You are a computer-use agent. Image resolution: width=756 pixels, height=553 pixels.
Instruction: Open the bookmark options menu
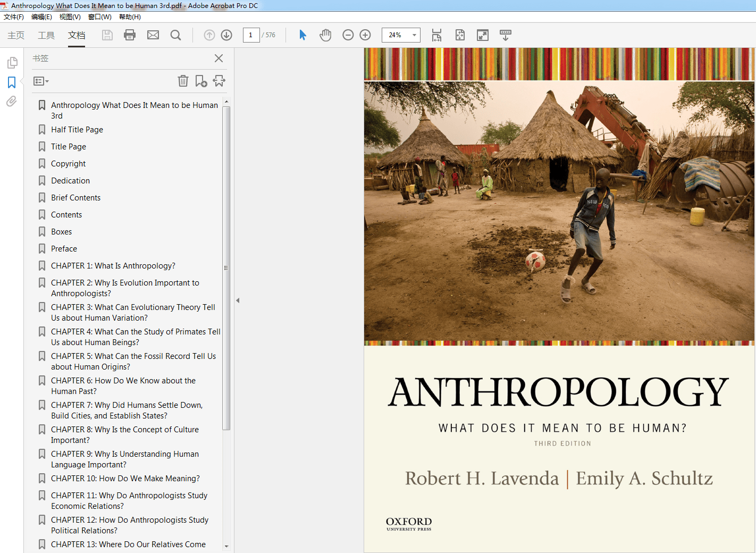40,81
